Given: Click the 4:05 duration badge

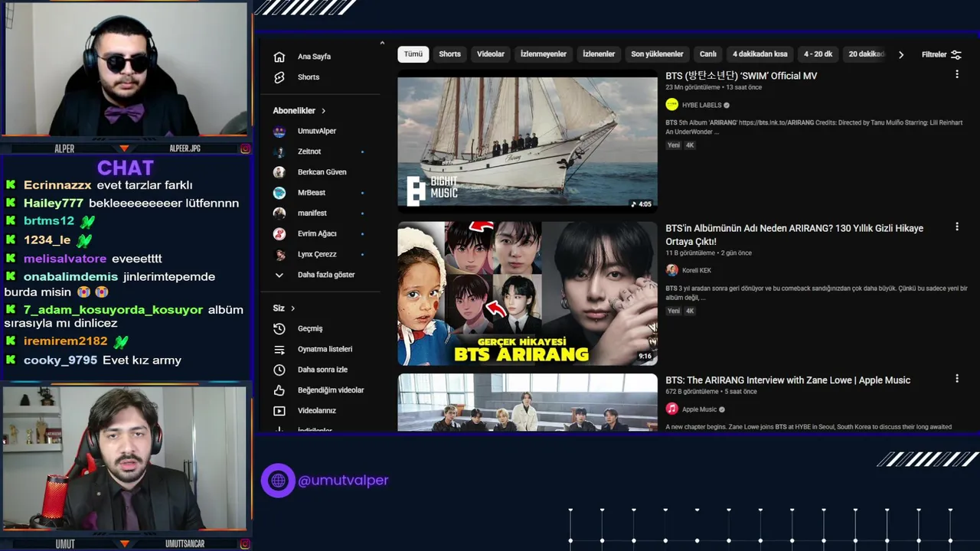Looking at the screenshot, I should click(x=641, y=204).
